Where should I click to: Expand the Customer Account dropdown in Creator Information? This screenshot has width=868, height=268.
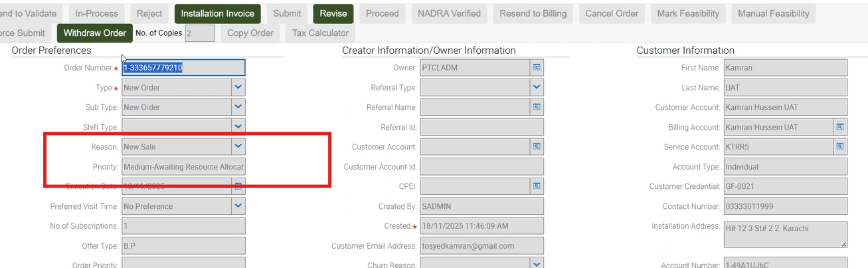click(x=537, y=146)
